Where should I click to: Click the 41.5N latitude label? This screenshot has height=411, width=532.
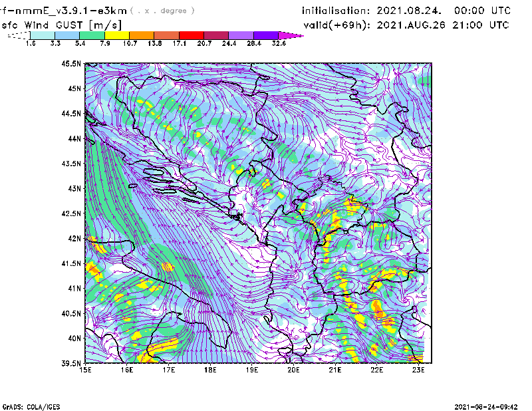tap(71, 263)
